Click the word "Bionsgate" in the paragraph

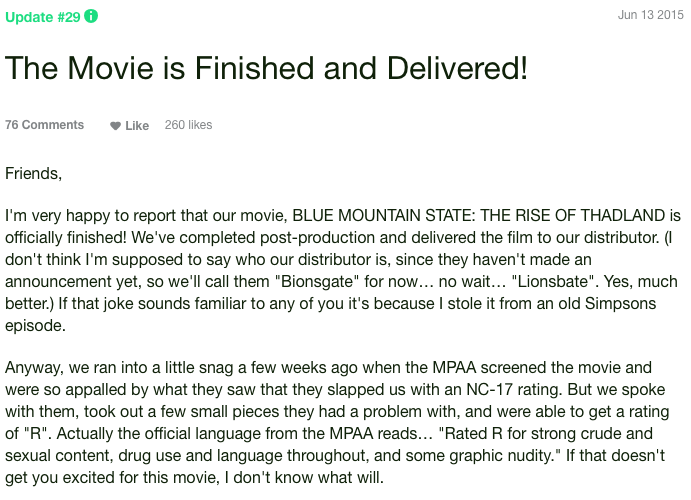(x=317, y=281)
